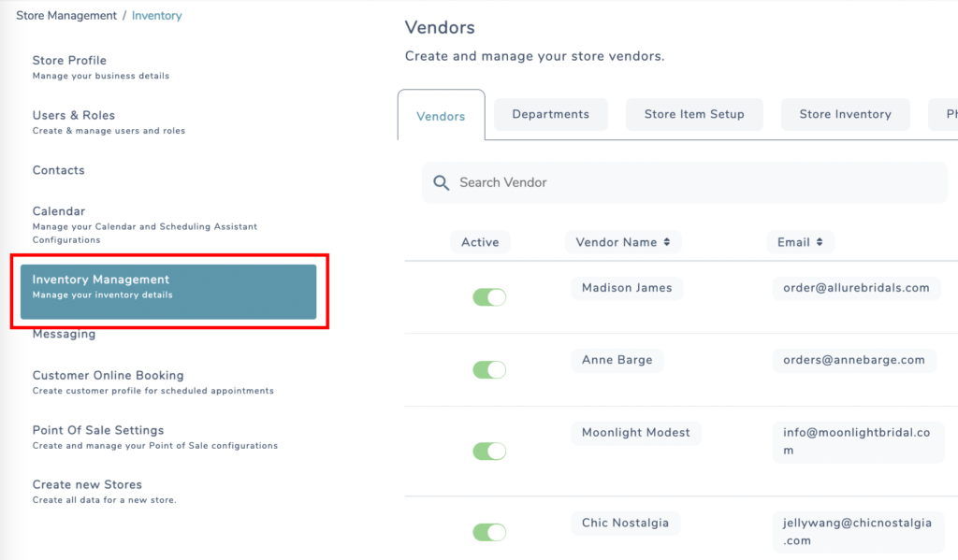958x560 pixels.
Task: Click the Email column header
Action: click(x=800, y=242)
